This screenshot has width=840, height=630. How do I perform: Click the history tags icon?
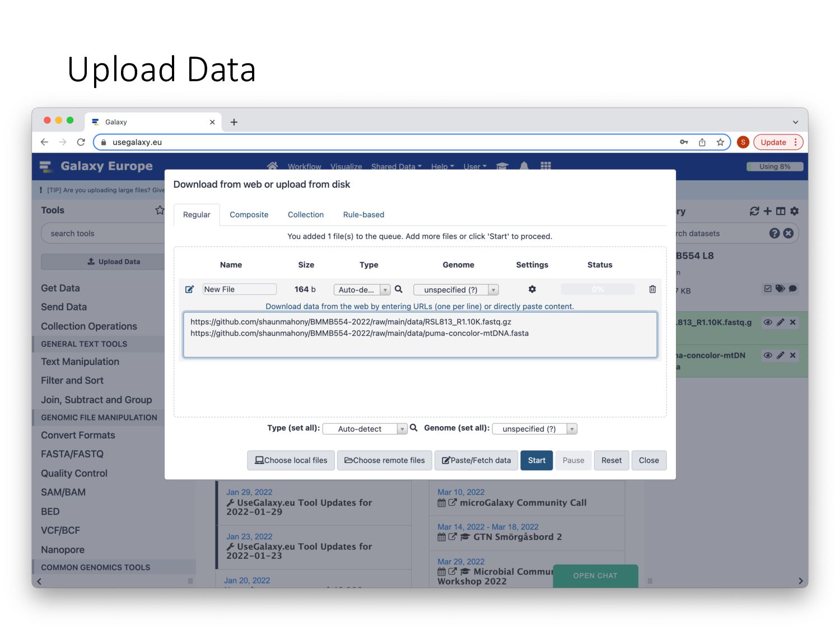pos(780,289)
